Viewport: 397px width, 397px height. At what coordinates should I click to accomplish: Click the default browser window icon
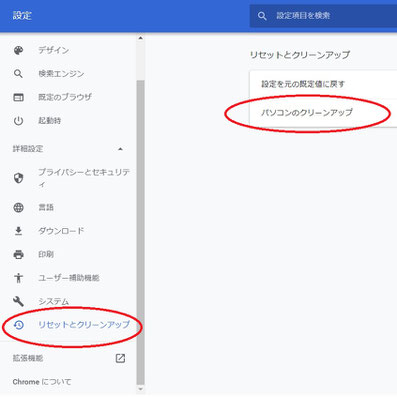(18, 97)
